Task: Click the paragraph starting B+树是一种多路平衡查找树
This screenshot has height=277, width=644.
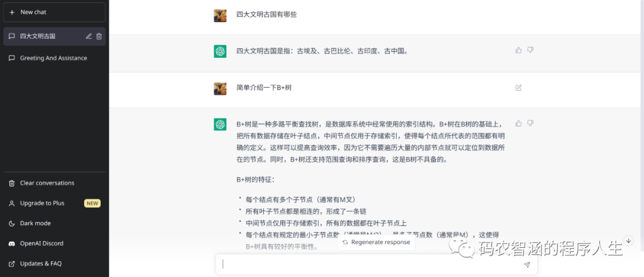Action: [370, 141]
